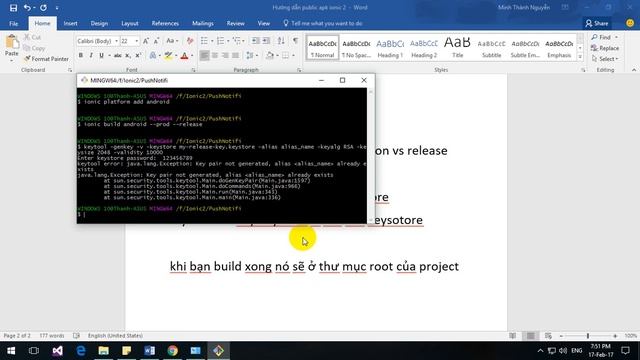640x360 pixels.
Task: Collapse the ribbon
Action: [x=633, y=70]
